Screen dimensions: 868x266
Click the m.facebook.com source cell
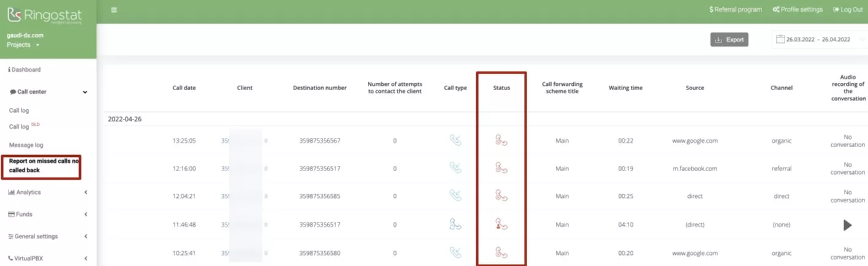click(x=695, y=169)
